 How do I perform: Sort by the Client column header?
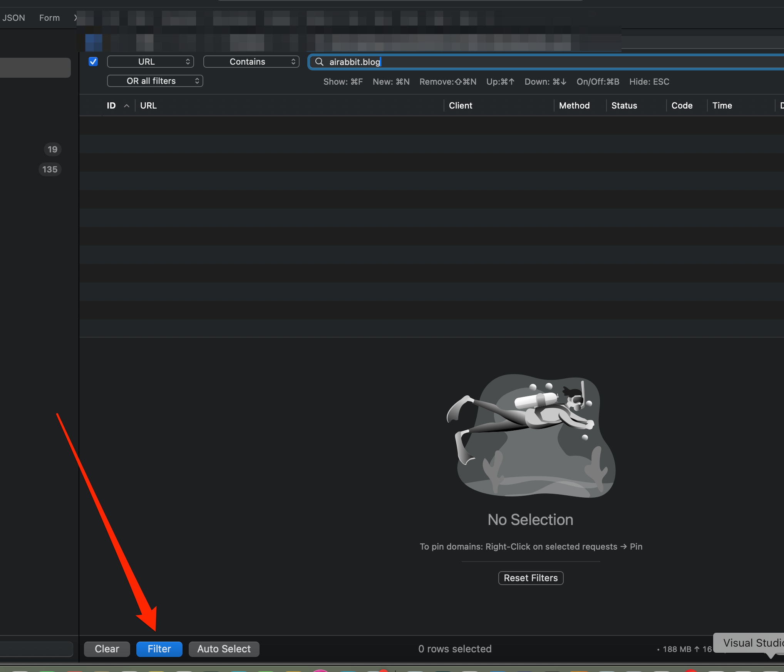pos(461,105)
